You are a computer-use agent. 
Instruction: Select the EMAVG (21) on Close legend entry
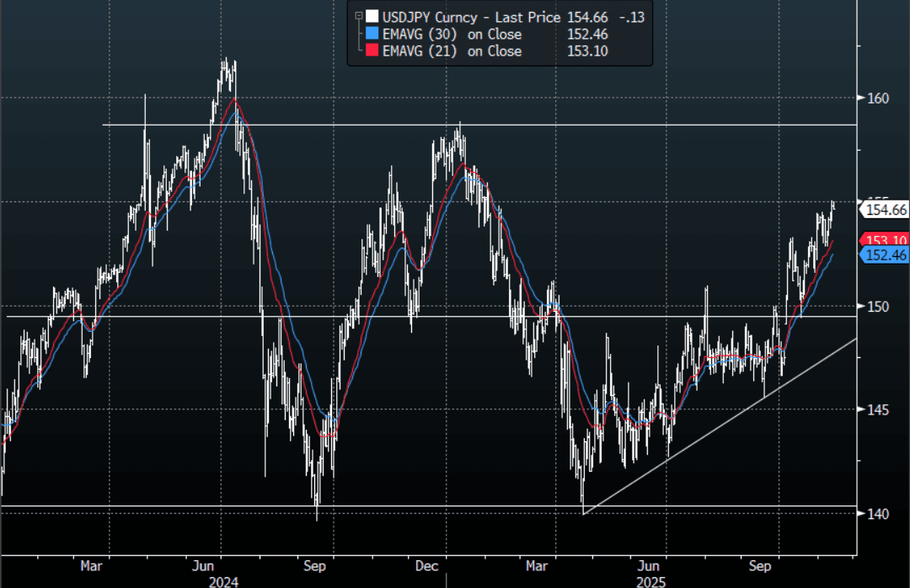[452, 51]
